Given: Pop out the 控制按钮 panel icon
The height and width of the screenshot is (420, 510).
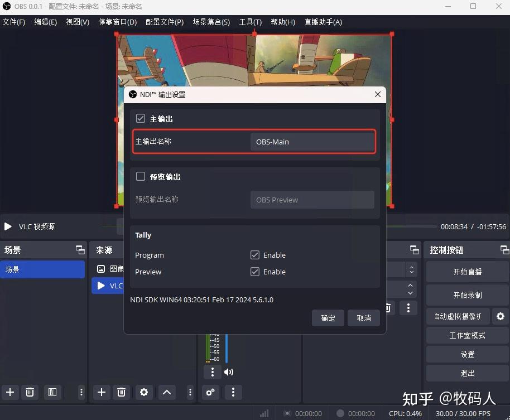Looking at the screenshot, I should [x=505, y=250].
